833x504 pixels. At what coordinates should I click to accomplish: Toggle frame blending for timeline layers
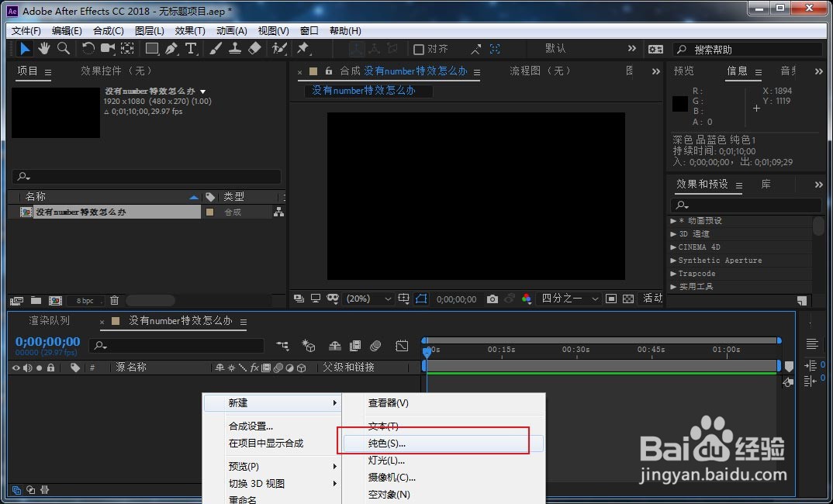click(355, 347)
